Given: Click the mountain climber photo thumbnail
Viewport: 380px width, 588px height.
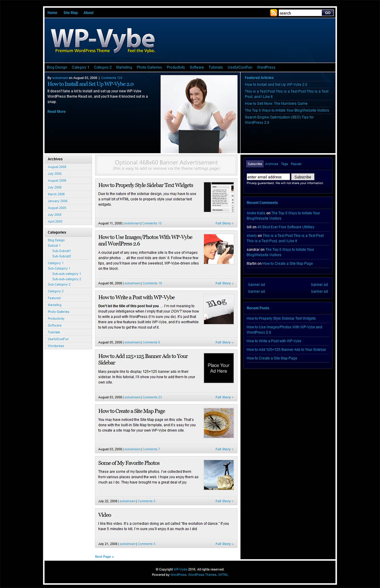Looking at the screenshot, I should 218,475.
